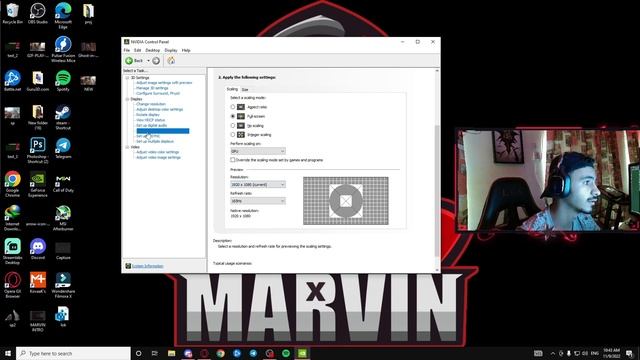This screenshot has width=640, height=360.
Task: Open Configure Surround, PhysX
Action: 158,93
